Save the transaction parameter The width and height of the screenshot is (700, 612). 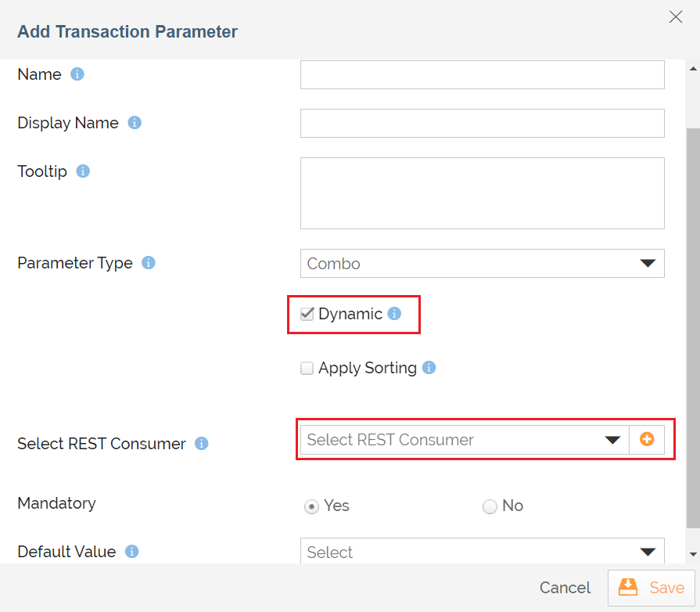pos(651,588)
